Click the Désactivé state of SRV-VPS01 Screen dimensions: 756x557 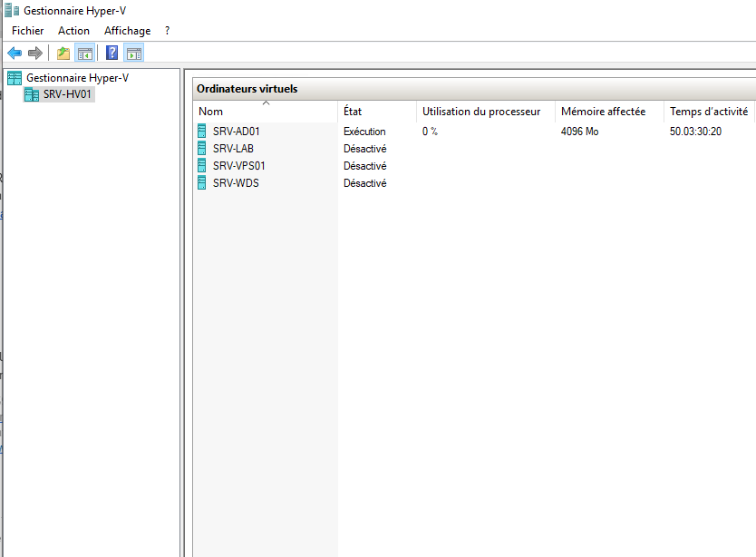point(365,166)
